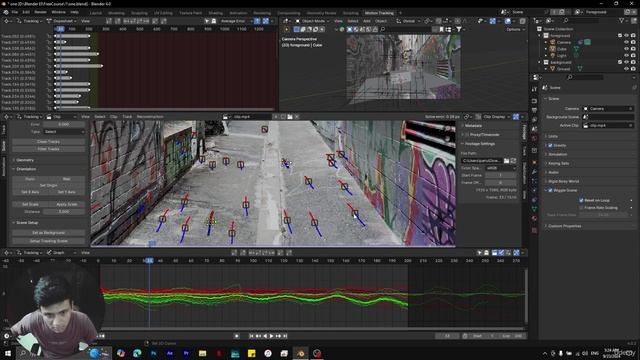The image size is (640, 360).
Task: Open the Edit menu
Action: tap(27, 12)
